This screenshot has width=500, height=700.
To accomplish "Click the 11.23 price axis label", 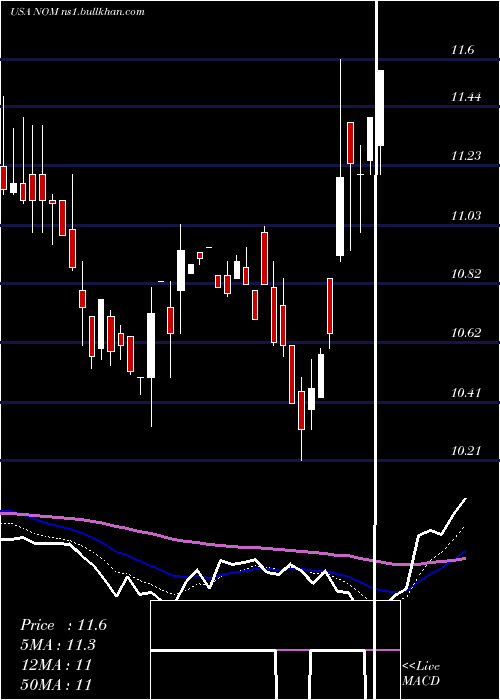I will [466, 156].
